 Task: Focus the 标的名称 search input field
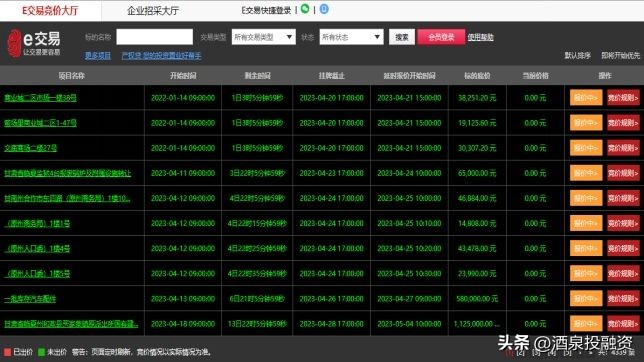point(154,37)
